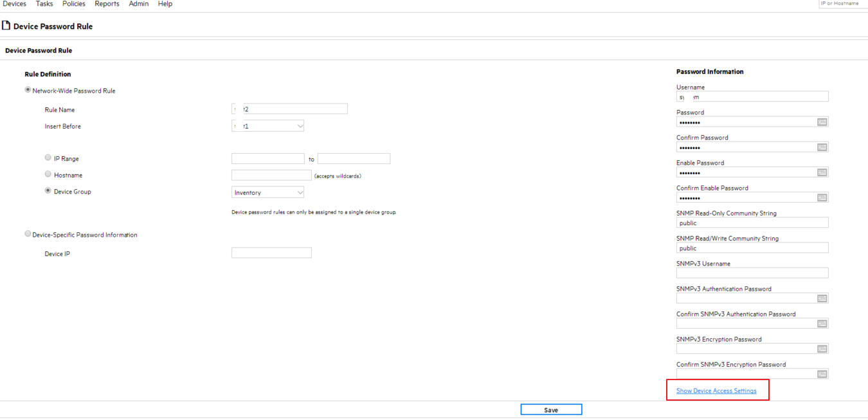Open keyboard icon in SNMPv3 Encryption Password field
The width and height of the screenshot is (868, 420).
coord(822,349)
